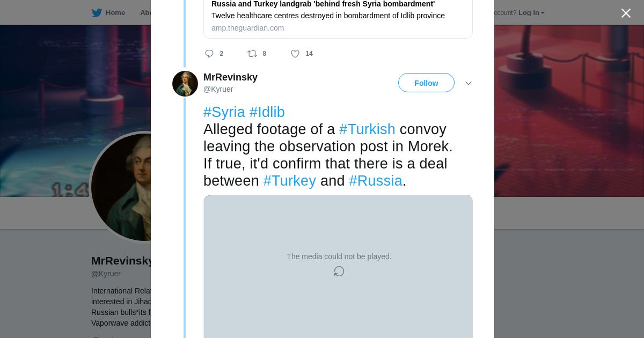Click the @Kyruer handle in tweet
644x338 pixels.
218,89
